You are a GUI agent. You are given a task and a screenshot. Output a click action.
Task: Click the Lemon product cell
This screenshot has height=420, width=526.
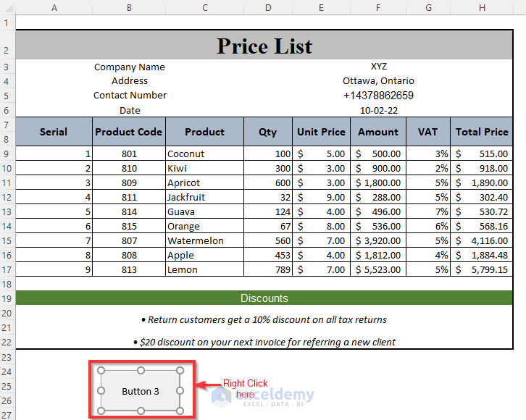[204, 269]
